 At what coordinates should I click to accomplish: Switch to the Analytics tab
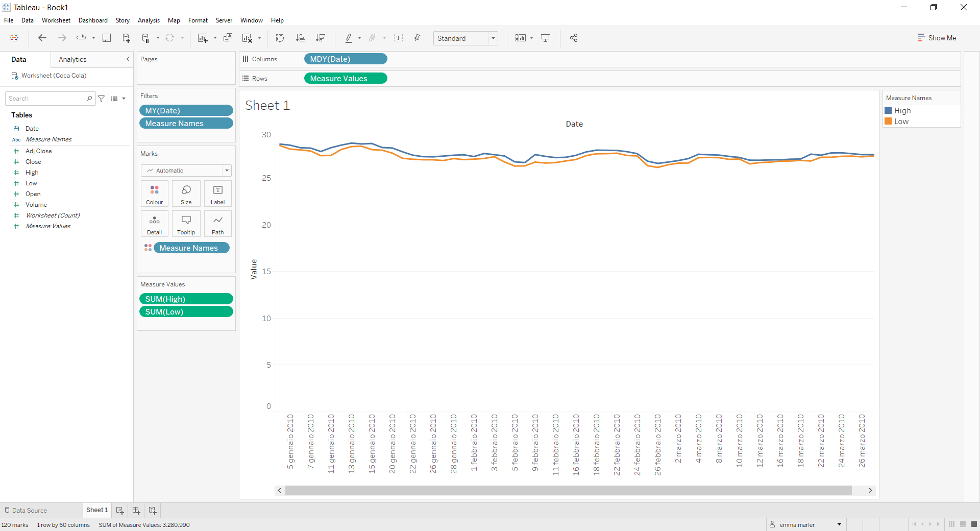tap(72, 59)
